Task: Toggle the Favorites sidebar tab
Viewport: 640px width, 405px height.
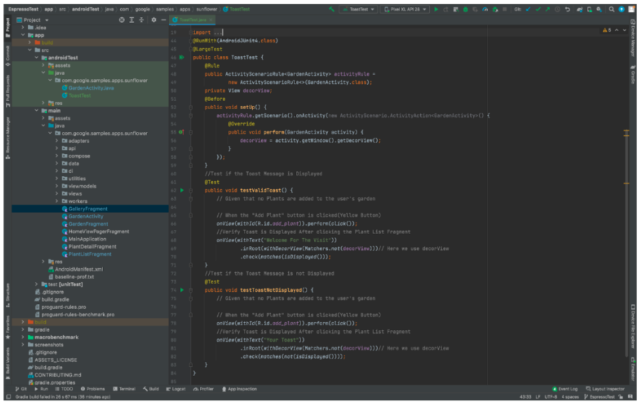Action: click(x=8, y=327)
